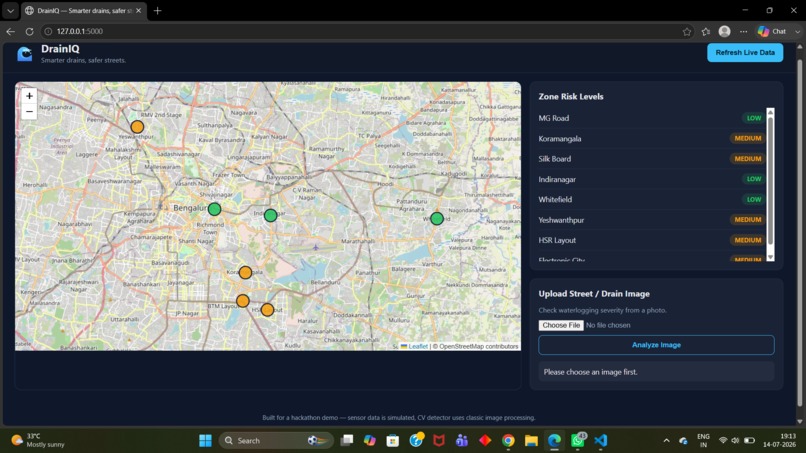Select the MG Road zone row
Image resolution: width=806 pixels, height=453 pixels.
click(x=651, y=118)
